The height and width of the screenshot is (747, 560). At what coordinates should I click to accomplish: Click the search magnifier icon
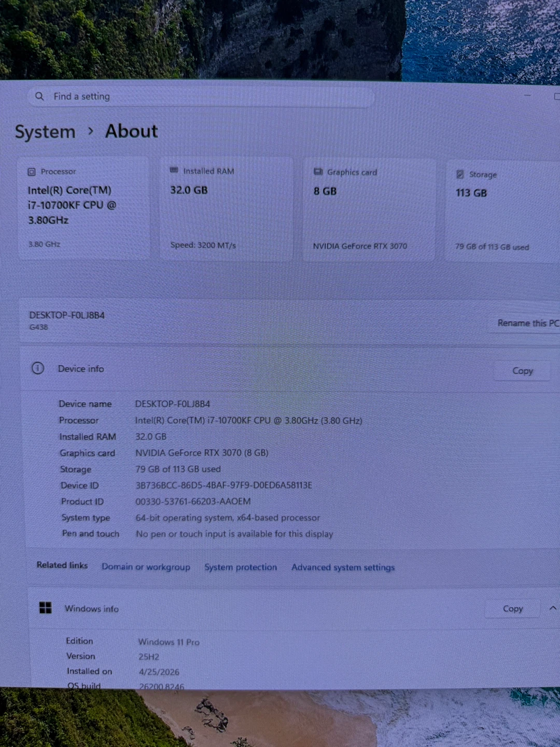(x=39, y=96)
